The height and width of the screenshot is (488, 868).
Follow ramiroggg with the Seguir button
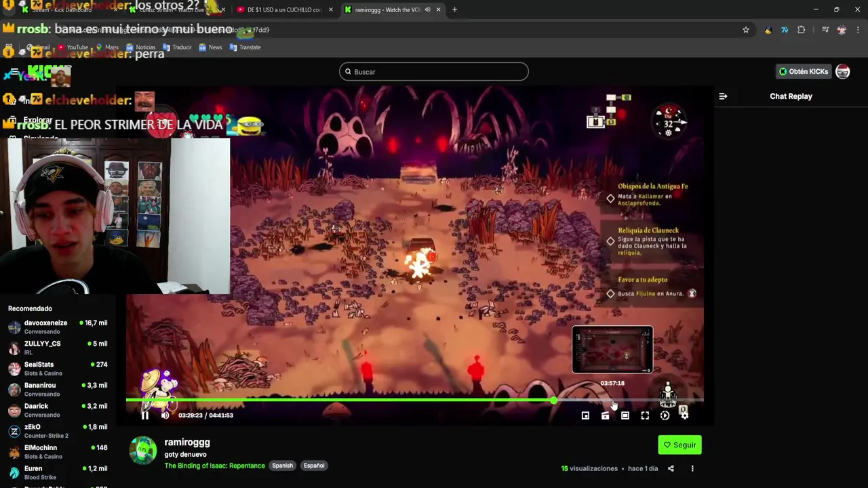click(x=679, y=445)
